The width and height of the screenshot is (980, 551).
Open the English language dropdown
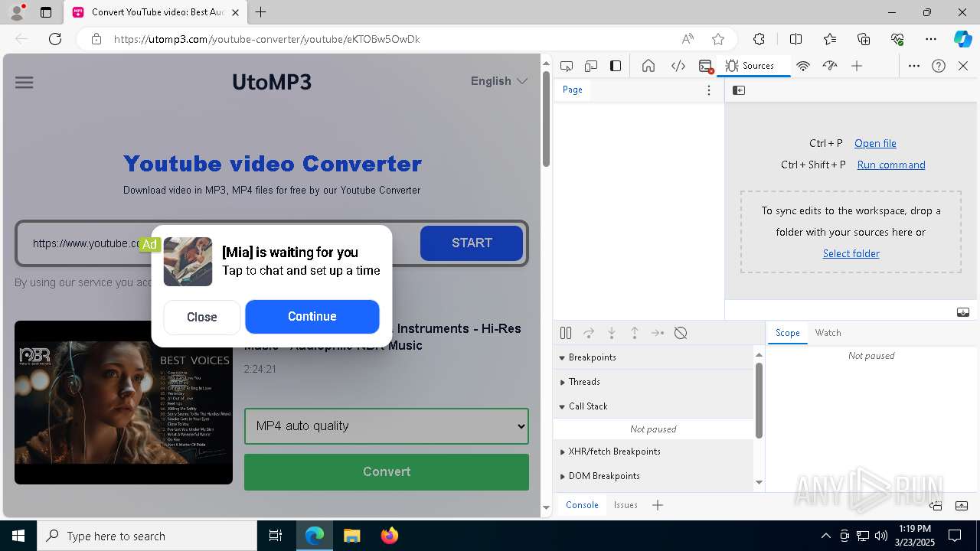[499, 81]
